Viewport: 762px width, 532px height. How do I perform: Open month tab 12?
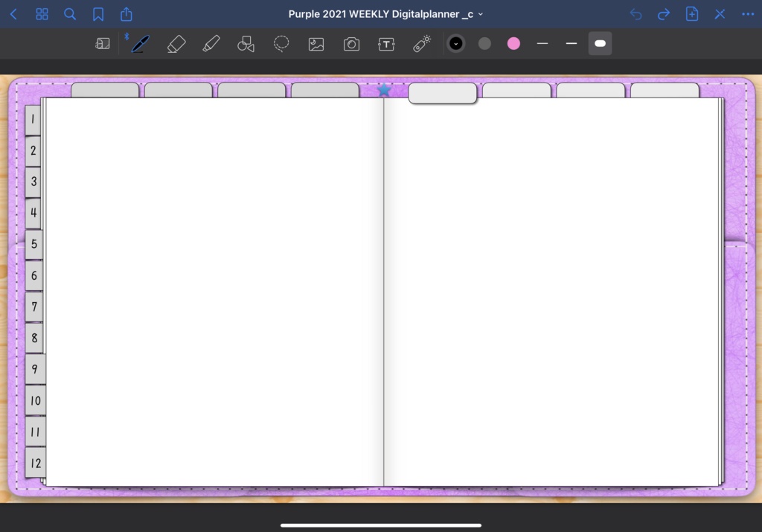[36, 463]
